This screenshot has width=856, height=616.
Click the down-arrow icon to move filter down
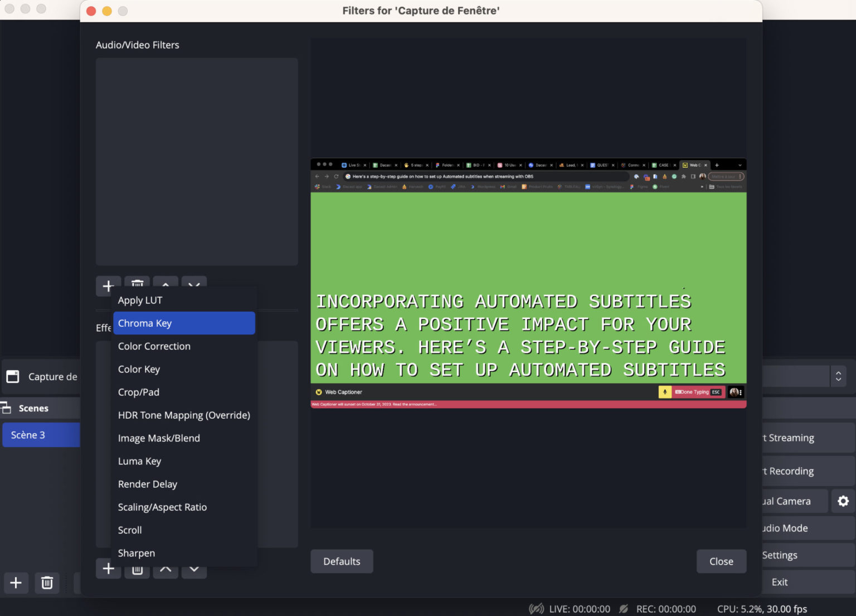[194, 286]
